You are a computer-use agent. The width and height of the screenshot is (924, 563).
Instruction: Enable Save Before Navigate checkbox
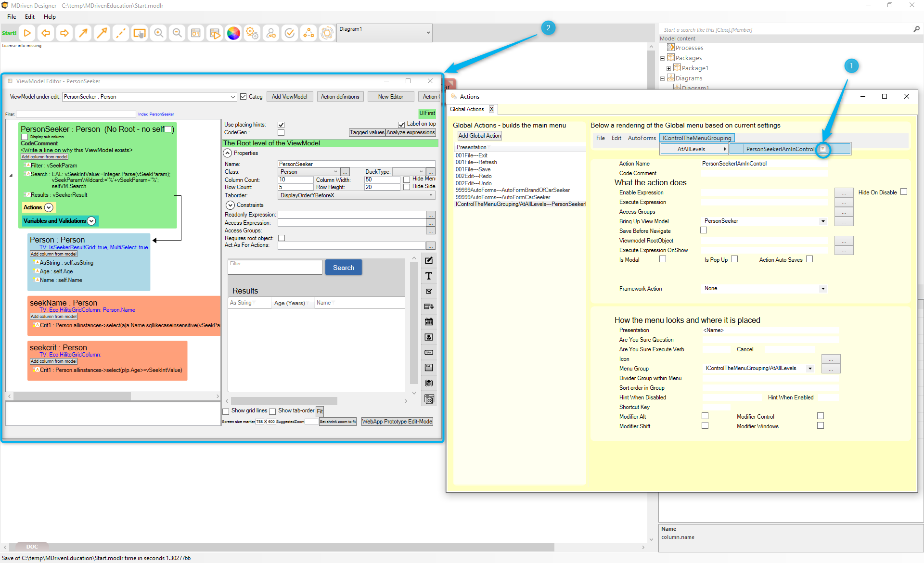pos(704,230)
